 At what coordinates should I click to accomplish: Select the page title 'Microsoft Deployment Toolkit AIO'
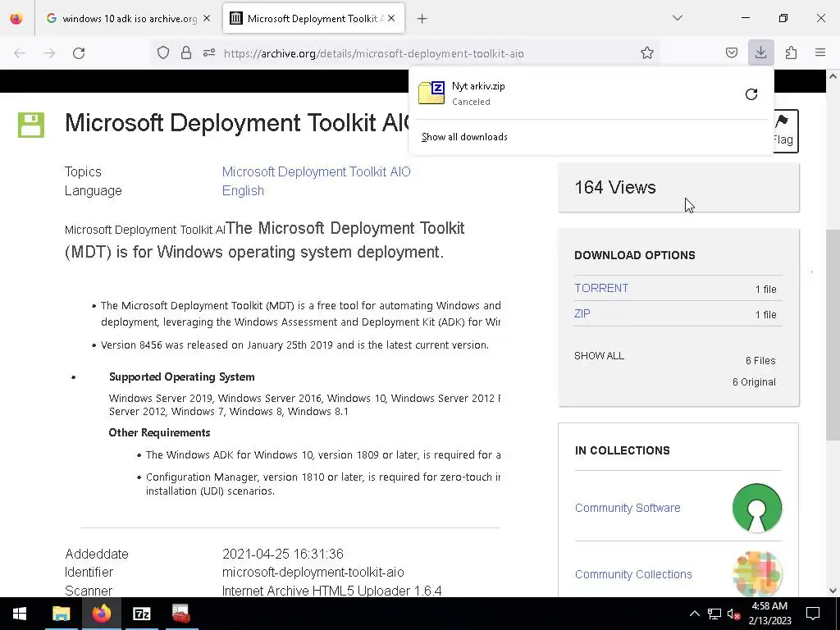pos(237,123)
